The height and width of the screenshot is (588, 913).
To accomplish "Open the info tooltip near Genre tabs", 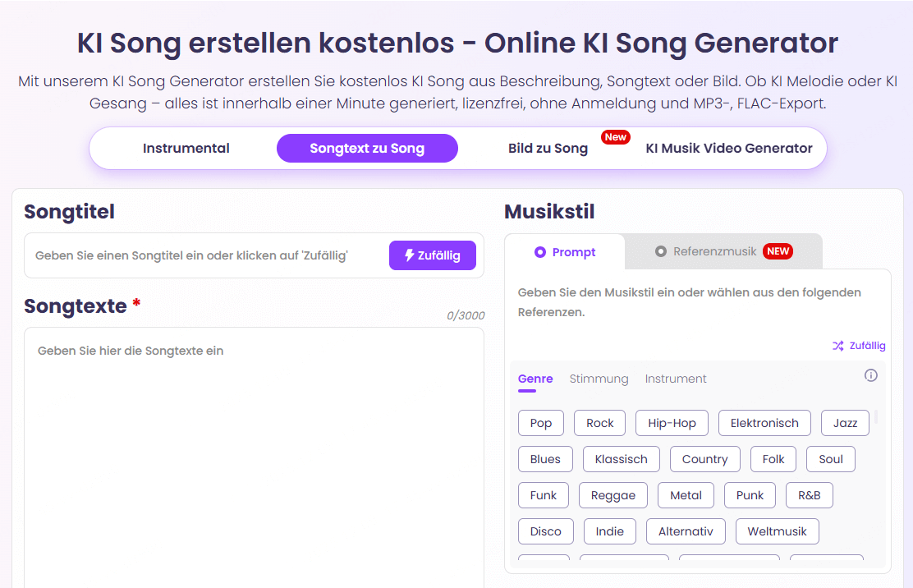I will click(870, 375).
